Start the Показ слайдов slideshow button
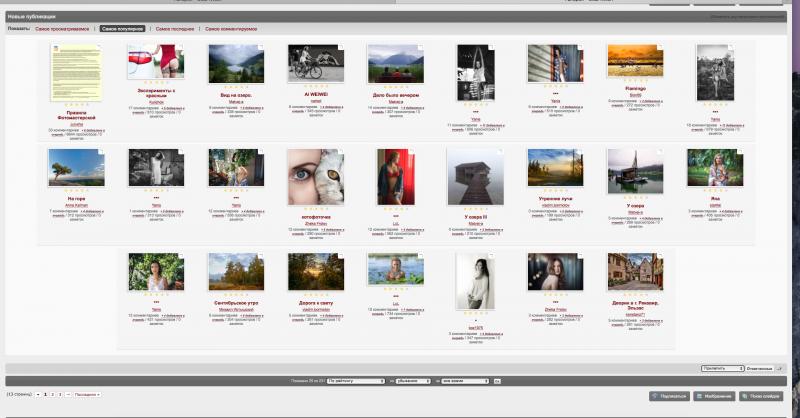The width and height of the screenshot is (800, 418). click(761, 396)
